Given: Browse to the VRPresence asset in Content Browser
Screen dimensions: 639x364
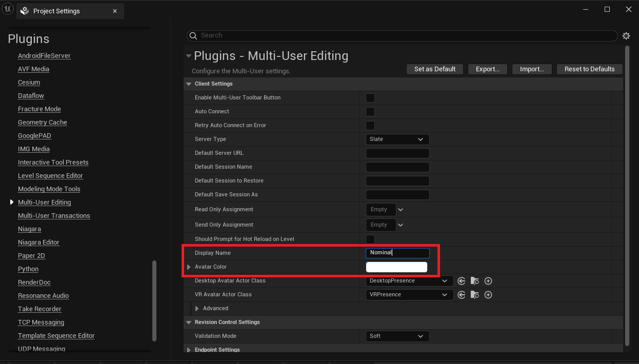Looking at the screenshot, I should pyautogui.click(x=474, y=294).
